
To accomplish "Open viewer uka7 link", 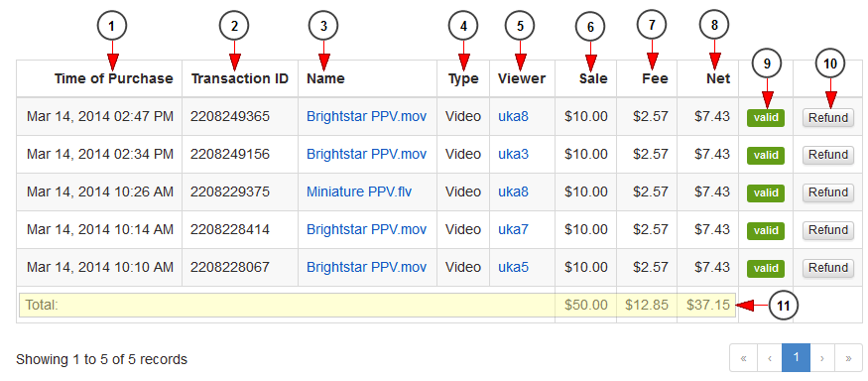I will pyautogui.click(x=513, y=230).
